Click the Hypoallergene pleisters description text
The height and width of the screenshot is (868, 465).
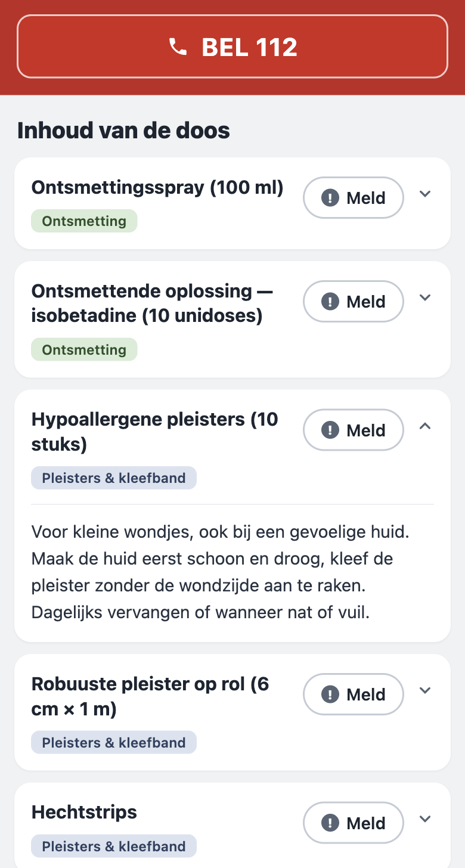pos(221,572)
